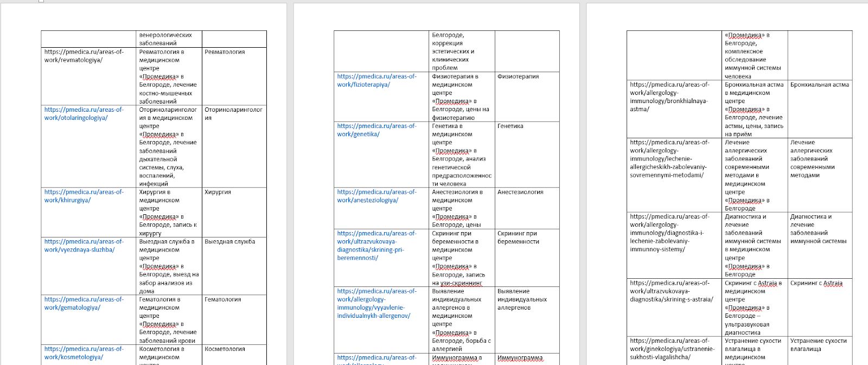Click the skrining-s-astraia URL text
Viewport: 868px width, 365px height.
[672, 291]
